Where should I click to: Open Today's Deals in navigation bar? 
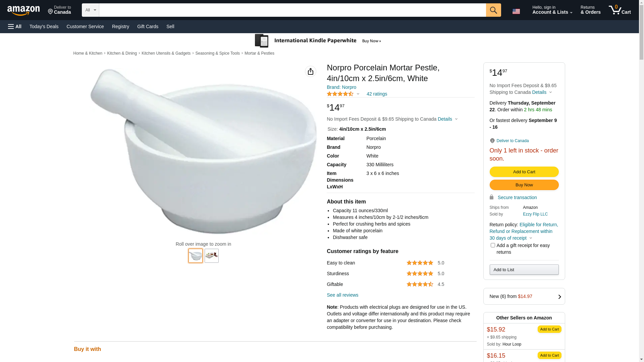[x=44, y=26]
